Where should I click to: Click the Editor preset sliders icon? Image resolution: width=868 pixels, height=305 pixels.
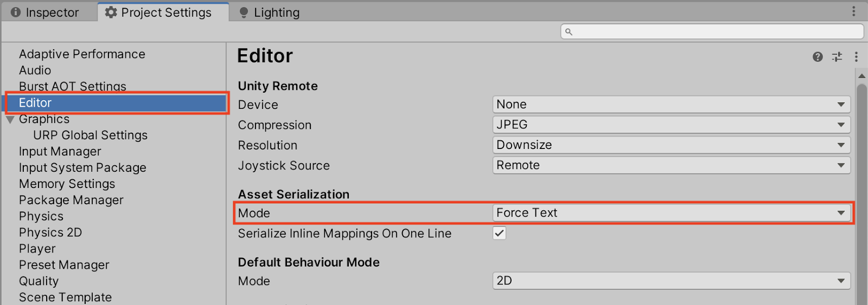click(x=837, y=57)
